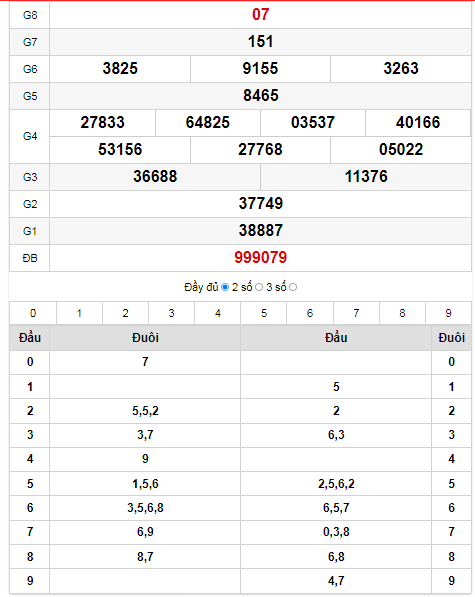
Task: Click the G6 number 3263
Action: (x=401, y=69)
